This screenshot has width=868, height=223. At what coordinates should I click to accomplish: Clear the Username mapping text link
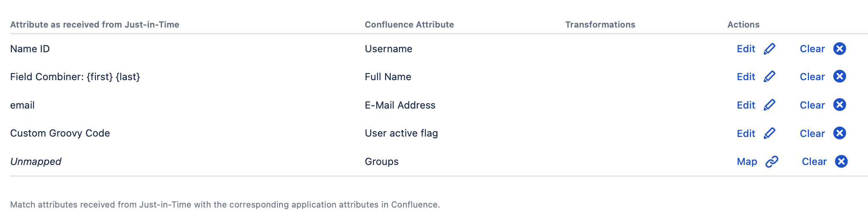click(812, 49)
